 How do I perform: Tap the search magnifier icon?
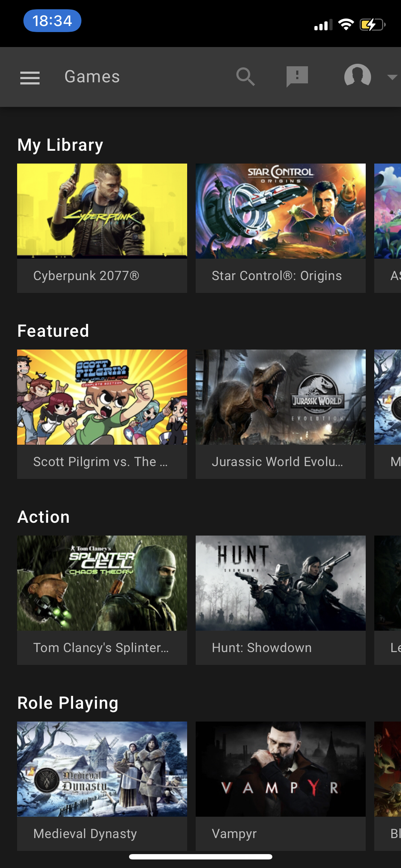click(246, 77)
